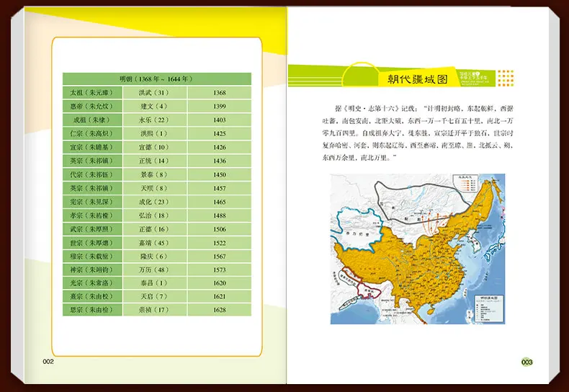
Task: Select the cell 孝宗（朱祐樘）
Action: 92,215
